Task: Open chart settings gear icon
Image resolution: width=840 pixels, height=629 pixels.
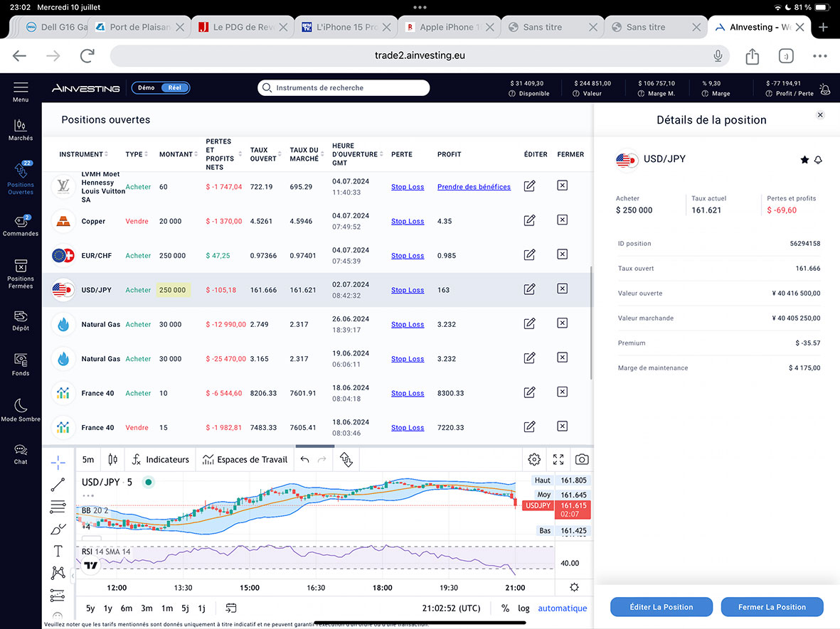Action: click(x=534, y=460)
